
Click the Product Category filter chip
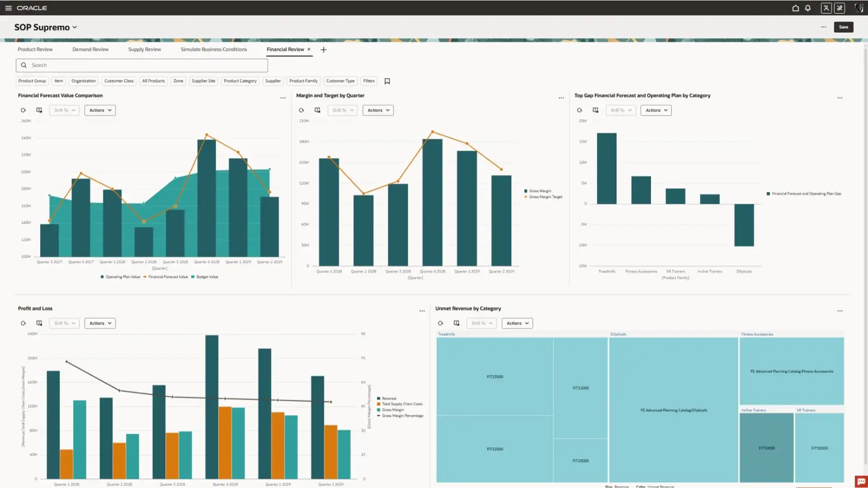pos(240,81)
